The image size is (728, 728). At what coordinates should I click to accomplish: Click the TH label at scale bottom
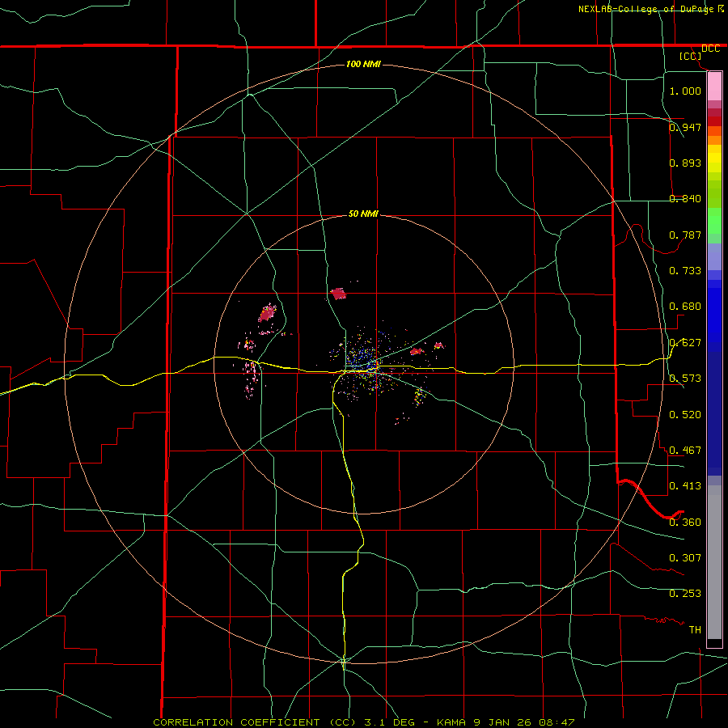[x=695, y=629]
